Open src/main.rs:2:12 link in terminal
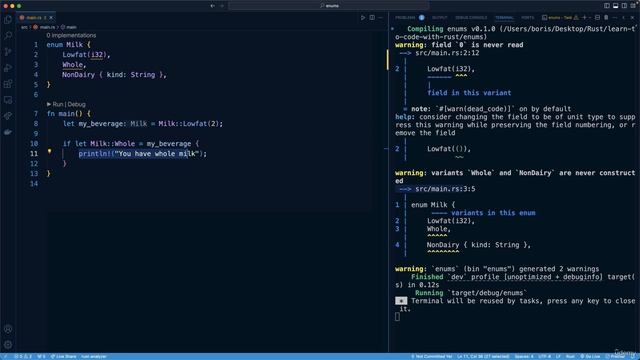This screenshot has width=640, height=360. click(447, 53)
